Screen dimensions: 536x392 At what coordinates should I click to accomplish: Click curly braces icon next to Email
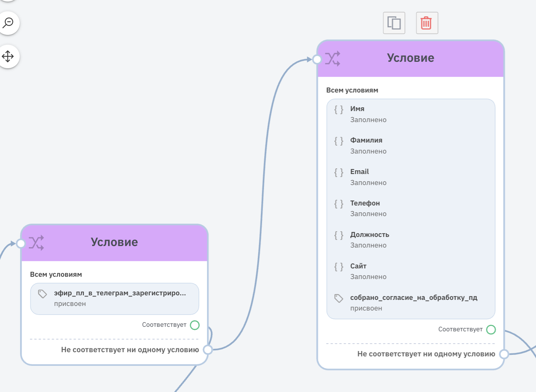pos(339,172)
